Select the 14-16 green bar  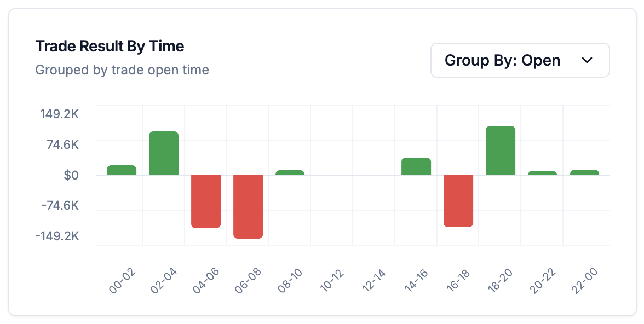pyautogui.click(x=416, y=166)
